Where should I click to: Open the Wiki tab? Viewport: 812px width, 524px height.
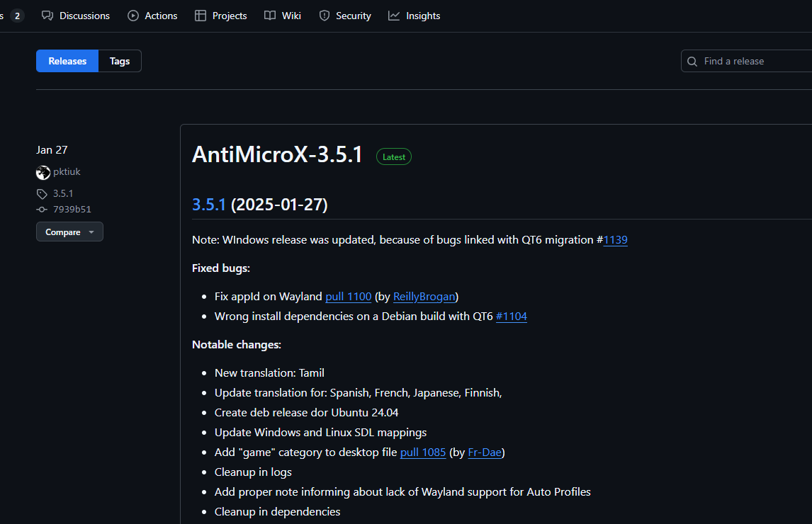tap(283, 16)
